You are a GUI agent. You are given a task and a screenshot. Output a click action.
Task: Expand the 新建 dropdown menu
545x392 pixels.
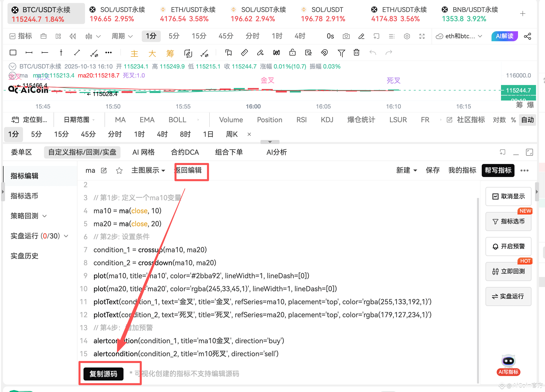coord(406,170)
